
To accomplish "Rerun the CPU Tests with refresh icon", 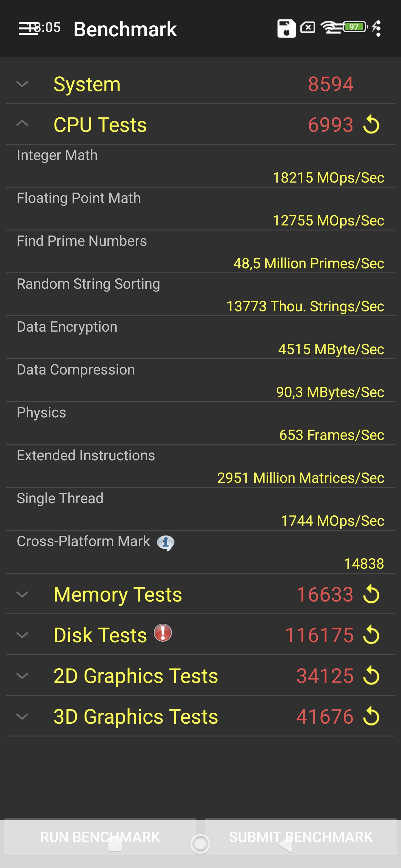I will [371, 124].
